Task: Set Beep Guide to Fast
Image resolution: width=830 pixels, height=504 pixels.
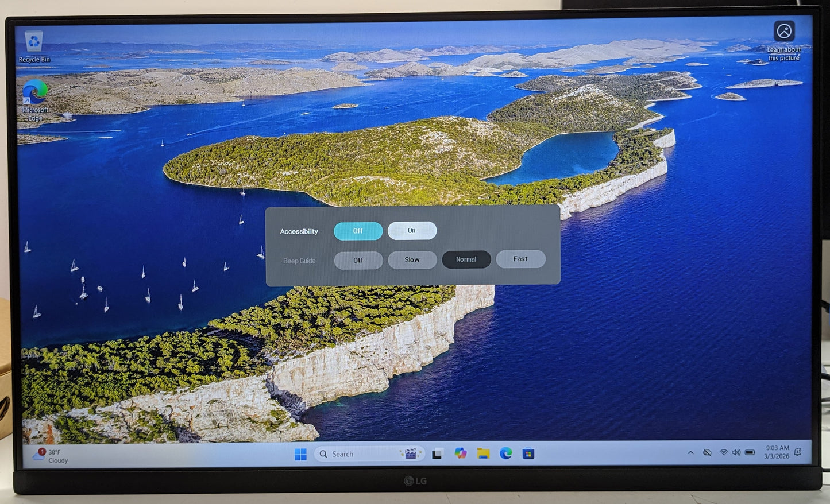Action: [x=520, y=259]
